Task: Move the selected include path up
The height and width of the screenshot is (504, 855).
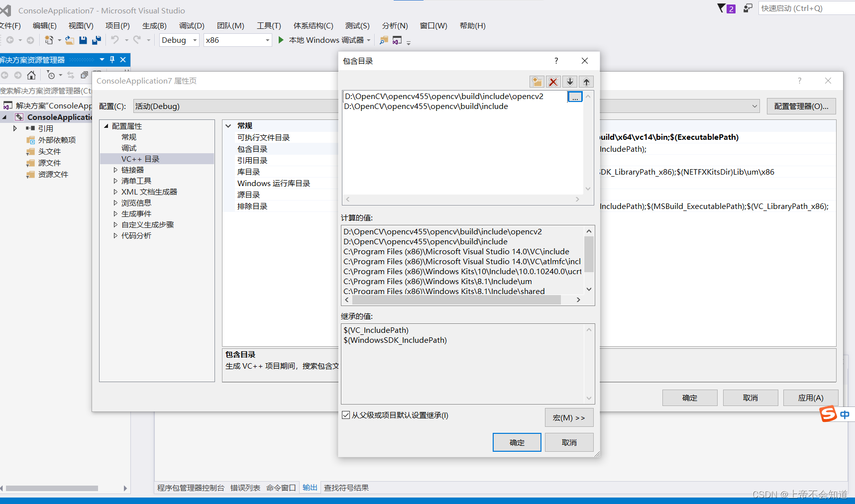Action: point(586,82)
